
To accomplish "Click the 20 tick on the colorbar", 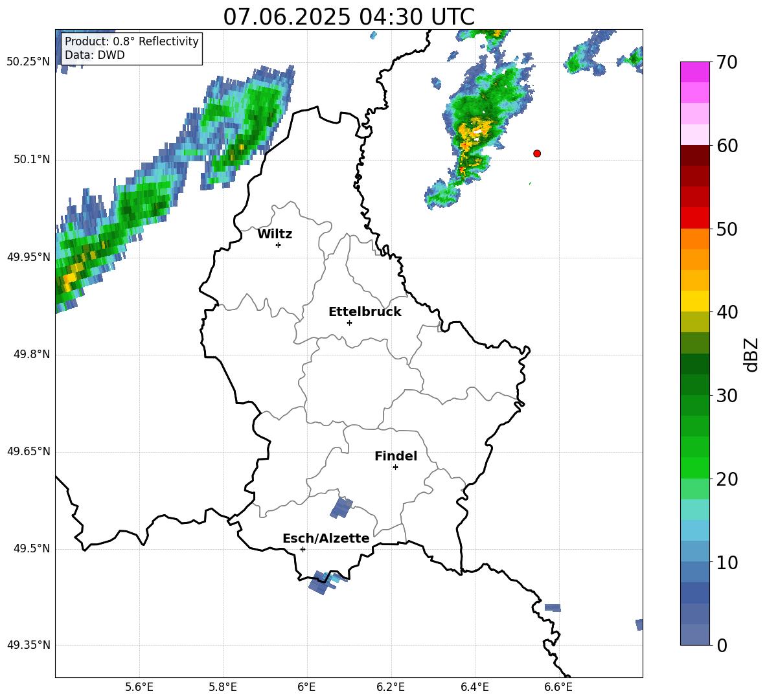I will [727, 479].
